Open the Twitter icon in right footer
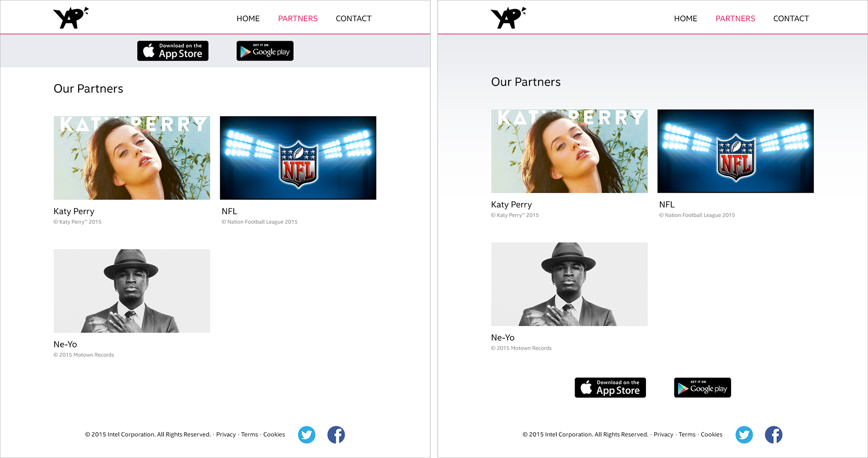Screen dimensions: 868x458 click(x=744, y=434)
